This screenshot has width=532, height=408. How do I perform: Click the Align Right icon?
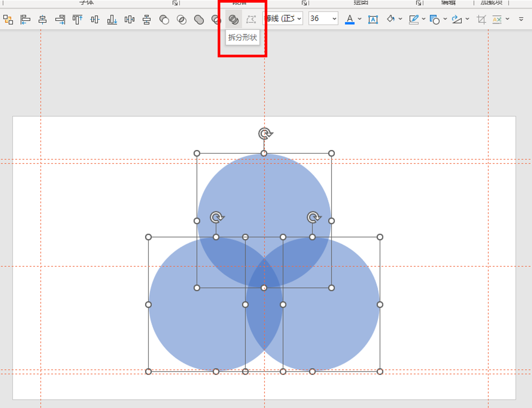[60, 19]
